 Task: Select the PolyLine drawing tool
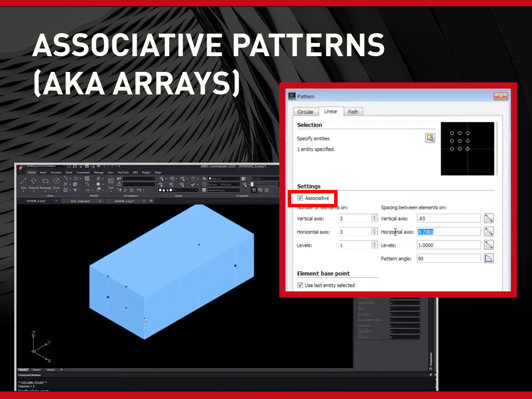tap(34, 182)
